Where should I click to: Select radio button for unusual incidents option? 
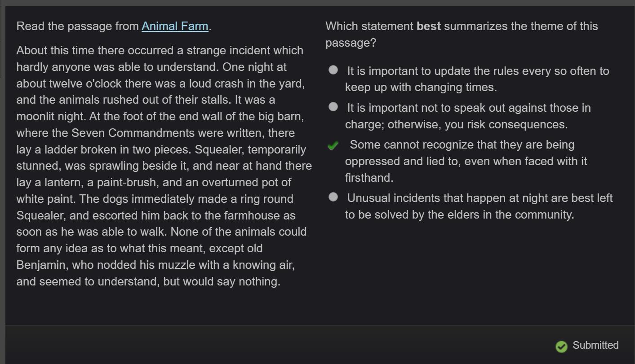[333, 197]
